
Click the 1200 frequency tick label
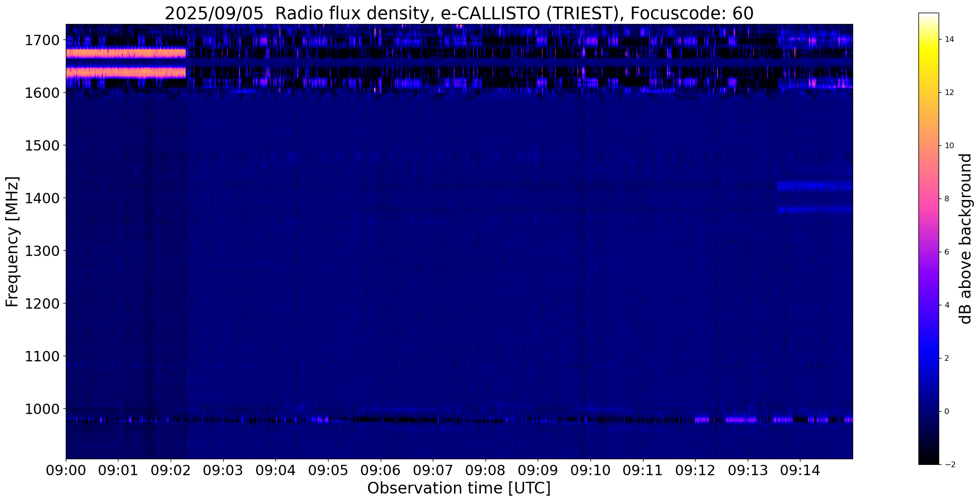(x=42, y=303)
